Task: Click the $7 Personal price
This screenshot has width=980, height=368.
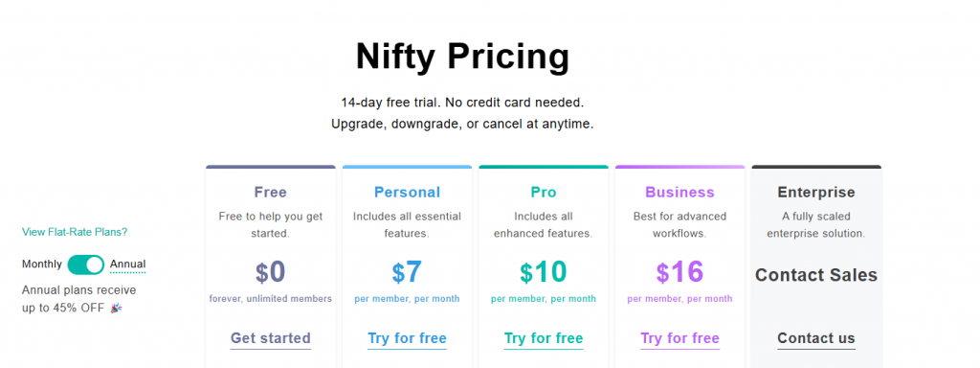Action: 407,272
